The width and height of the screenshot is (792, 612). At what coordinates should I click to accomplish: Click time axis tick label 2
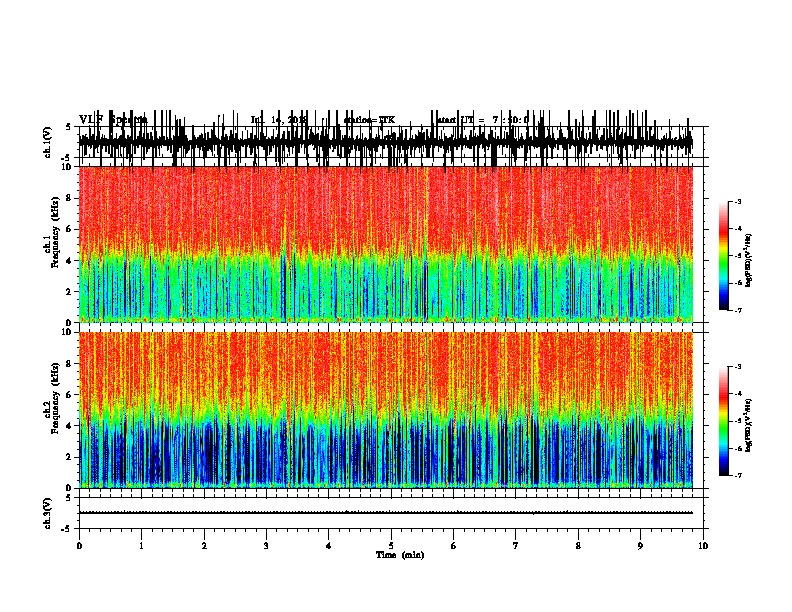(x=204, y=546)
